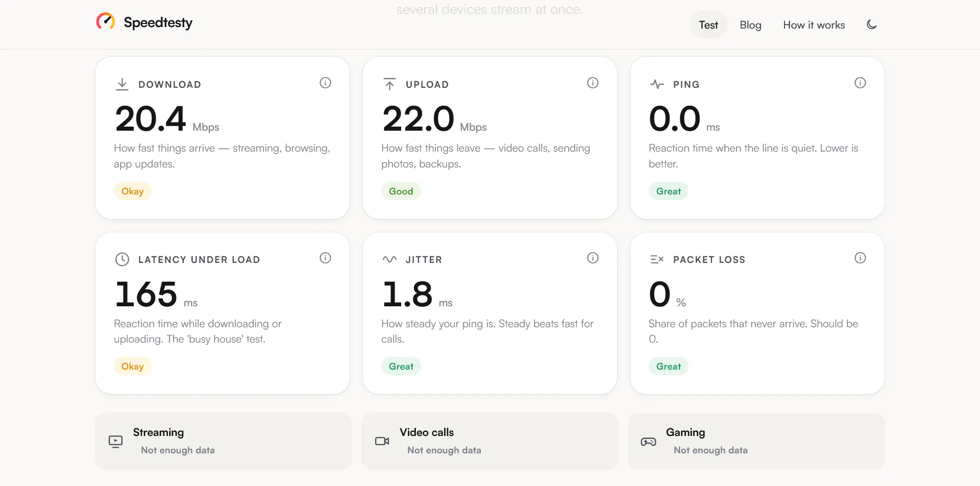
Task: Click the Good badge under Upload
Action: coord(401,191)
